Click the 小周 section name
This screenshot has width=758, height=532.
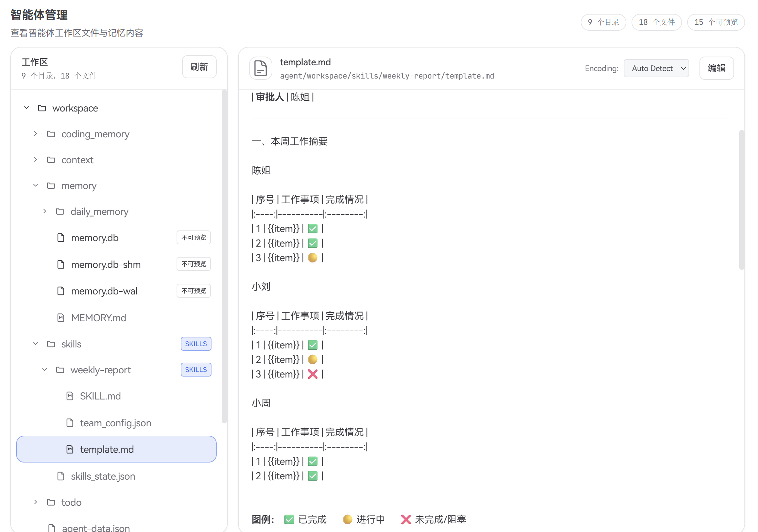click(x=261, y=403)
